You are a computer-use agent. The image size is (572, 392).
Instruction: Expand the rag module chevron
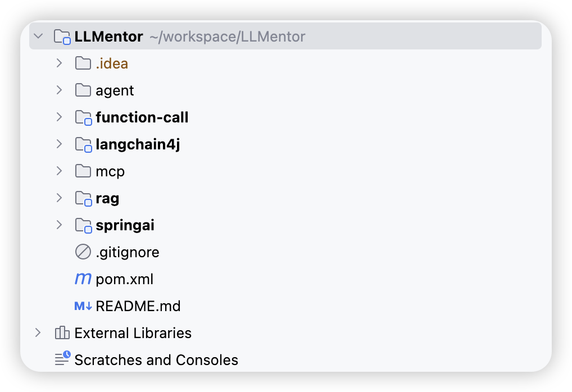(x=60, y=198)
